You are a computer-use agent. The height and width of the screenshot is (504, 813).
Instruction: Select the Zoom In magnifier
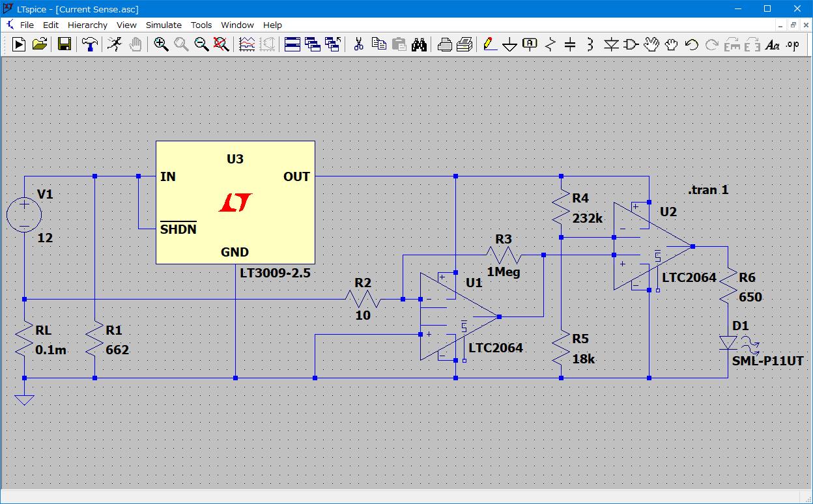tap(161, 44)
